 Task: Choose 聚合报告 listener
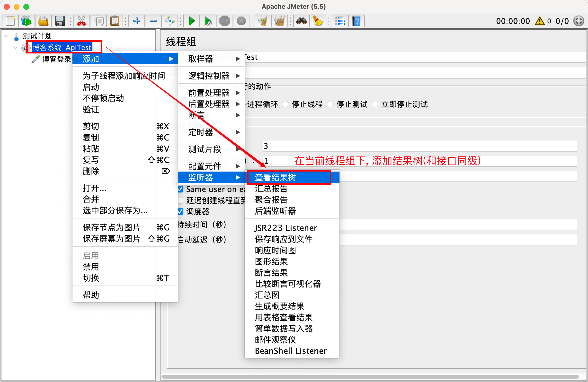coord(292,200)
